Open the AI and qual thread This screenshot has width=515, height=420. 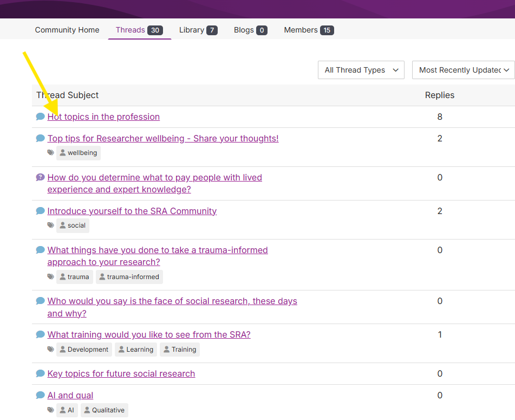[70, 396]
